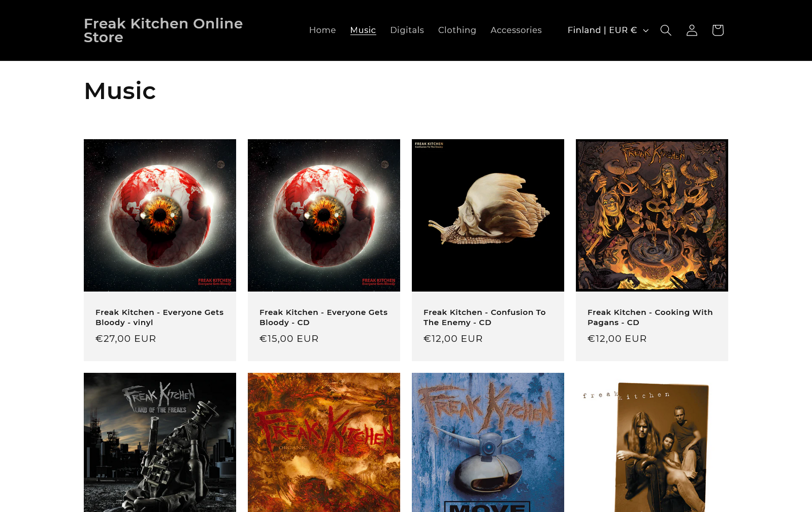Open the shopping cart icon
The image size is (812, 512).
(x=718, y=30)
